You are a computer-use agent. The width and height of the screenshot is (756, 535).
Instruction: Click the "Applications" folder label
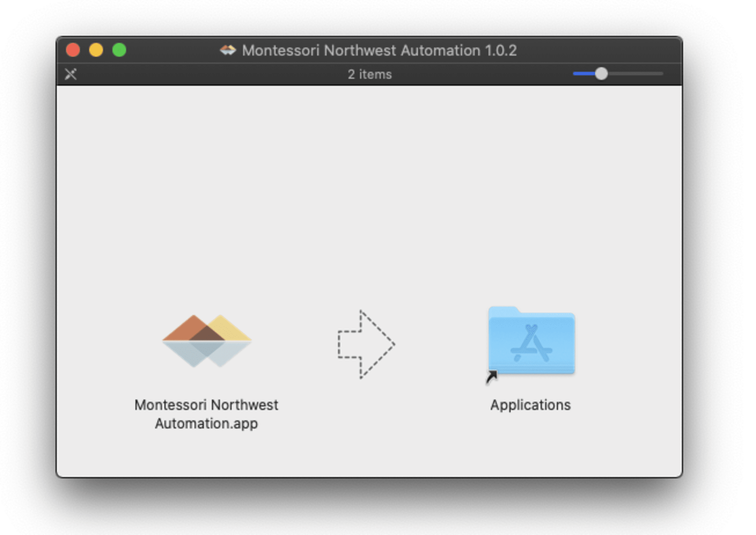[530, 405]
